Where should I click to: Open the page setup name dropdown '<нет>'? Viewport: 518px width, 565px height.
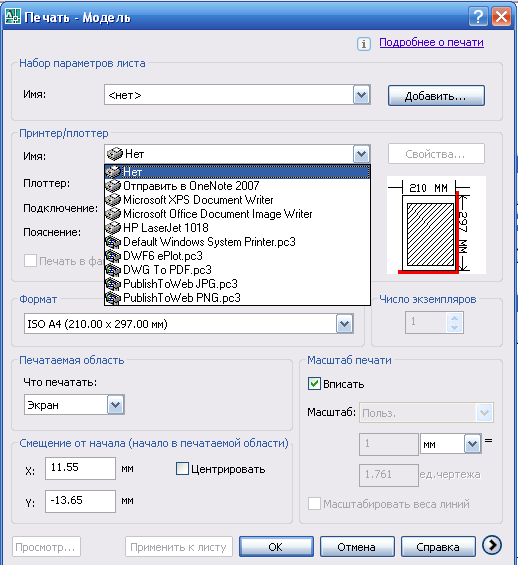tap(237, 95)
